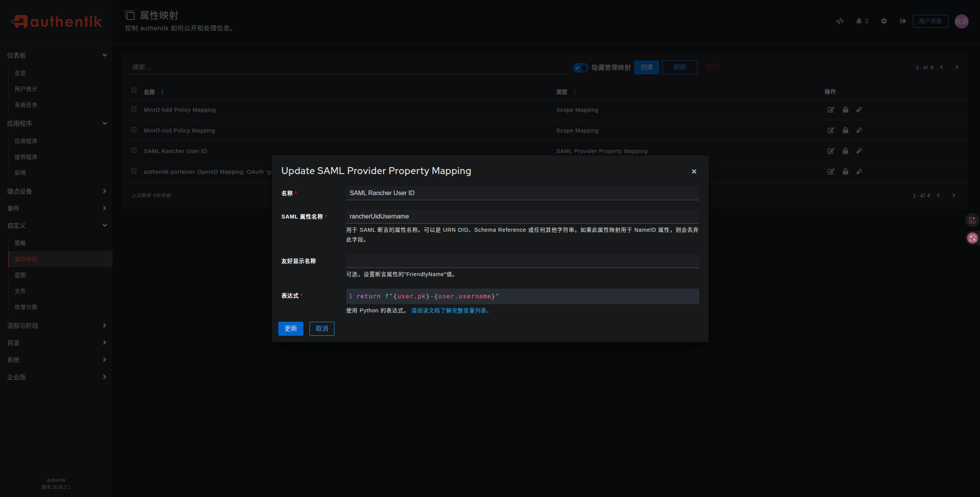Click the 友好显示名称 input field
980x497 pixels.
[x=522, y=261]
